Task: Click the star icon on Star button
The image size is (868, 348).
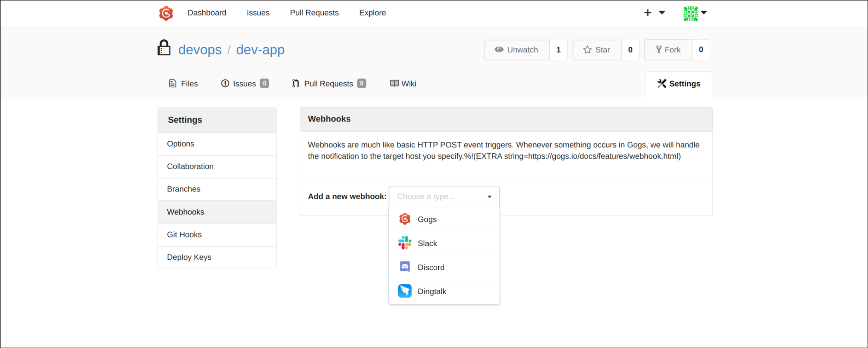Action: point(587,49)
